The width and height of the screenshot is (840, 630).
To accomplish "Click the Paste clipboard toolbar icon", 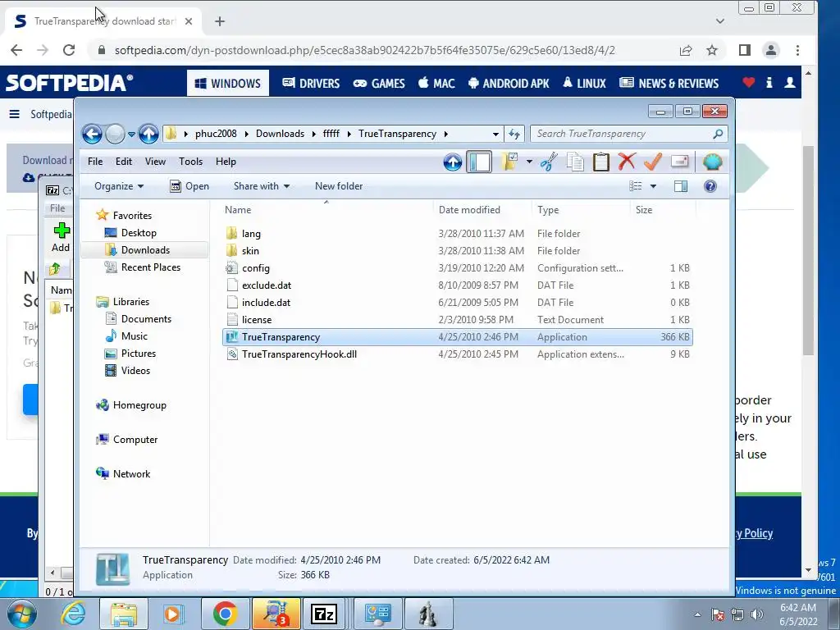I will coord(601,162).
